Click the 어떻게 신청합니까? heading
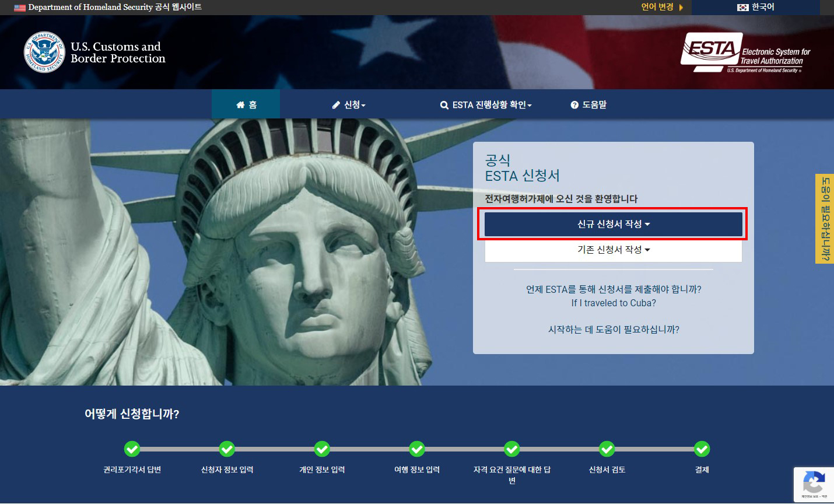 coord(132,414)
